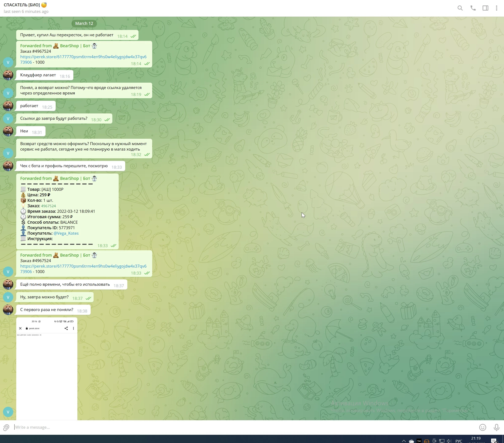Screen dimensions: 504x443
Task: Click V avatar beside 'Ссылки до завтра' message
Action: (x=8, y=119)
